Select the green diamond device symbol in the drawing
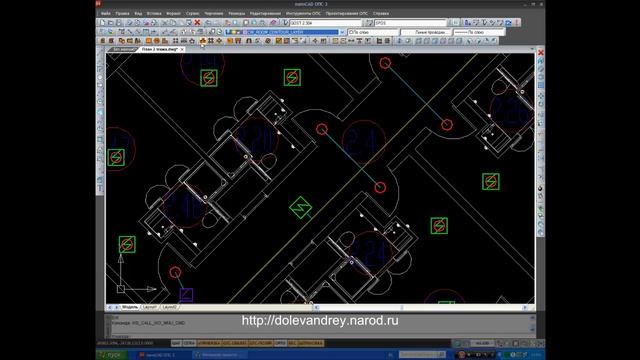This screenshot has height=360, width=640. [301, 207]
